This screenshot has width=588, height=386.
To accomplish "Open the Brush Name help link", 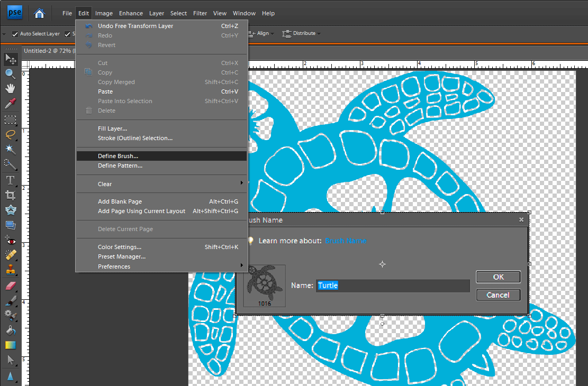I will [x=346, y=241].
